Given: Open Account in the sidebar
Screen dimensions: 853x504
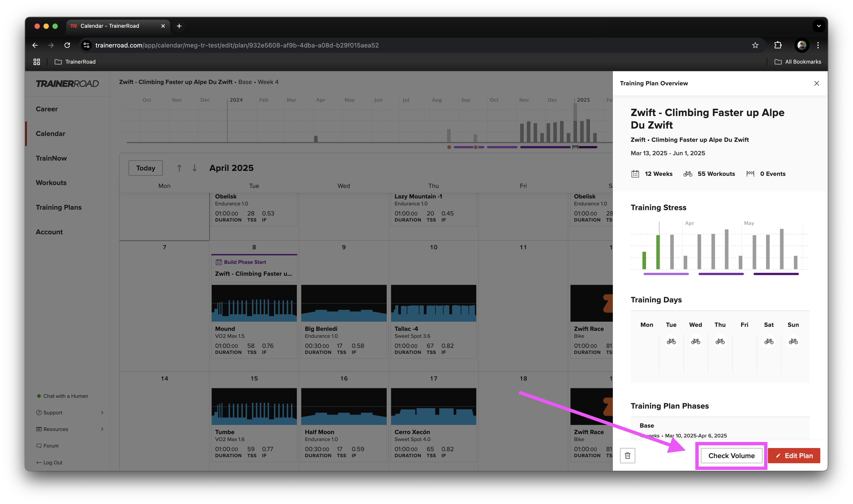Looking at the screenshot, I should [x=49, y=232].
